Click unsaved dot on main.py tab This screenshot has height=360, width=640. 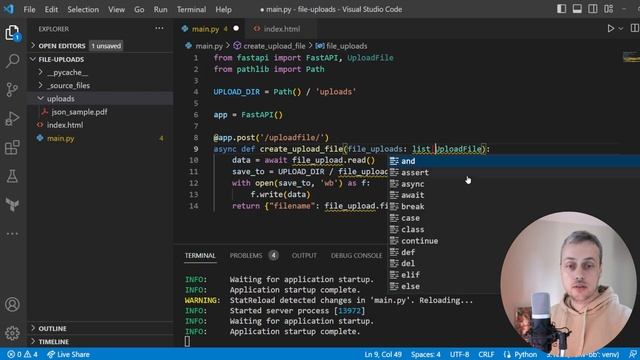click(x=236, y=29)
